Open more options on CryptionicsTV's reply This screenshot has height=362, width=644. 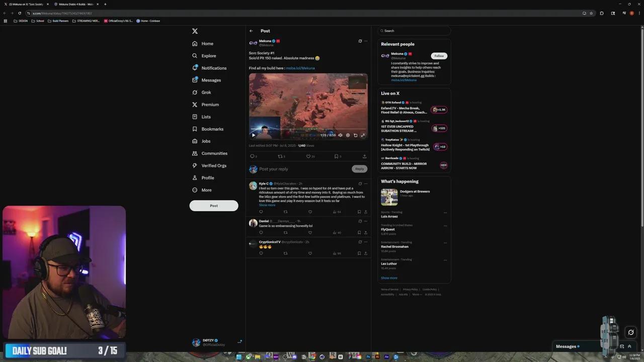click(x=366, y=242)
